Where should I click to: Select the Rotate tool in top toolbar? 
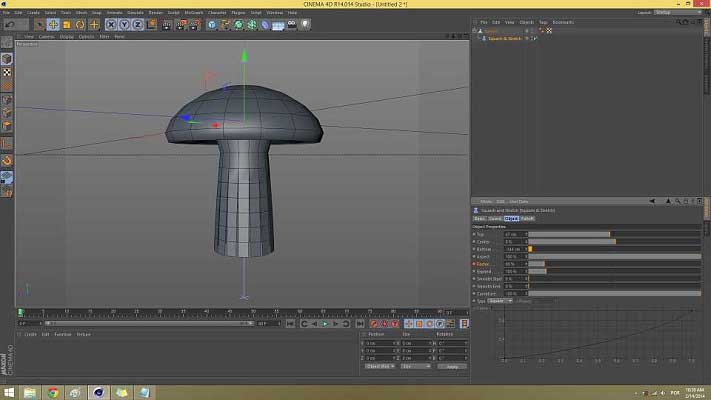80,24
